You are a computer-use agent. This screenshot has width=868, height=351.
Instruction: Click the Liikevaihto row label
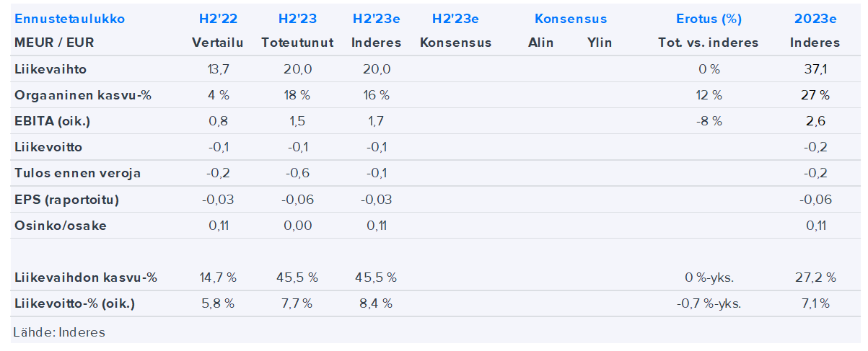(45, 69)
